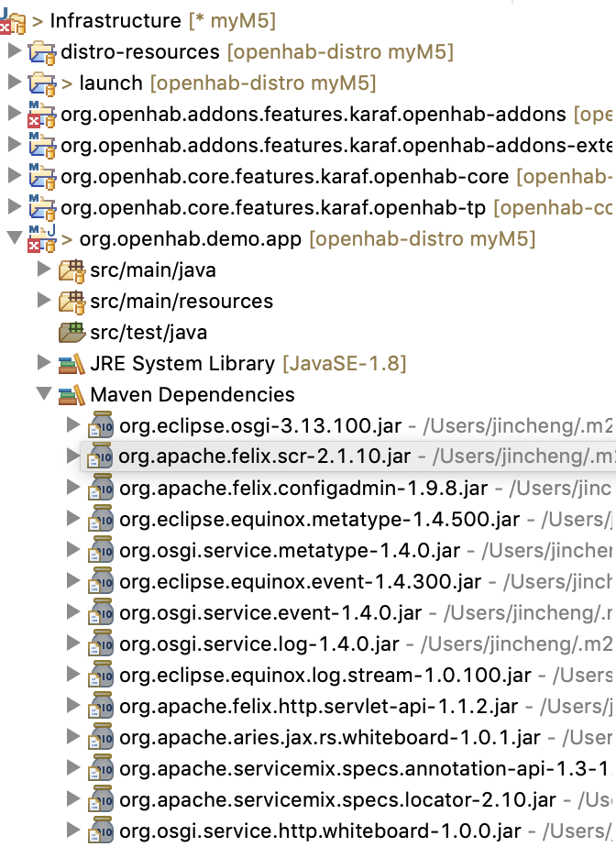Click the osgi.service.event-1.4.0.jar jar icon
Screen dimensions: 616x847
[x=101, y=612]
